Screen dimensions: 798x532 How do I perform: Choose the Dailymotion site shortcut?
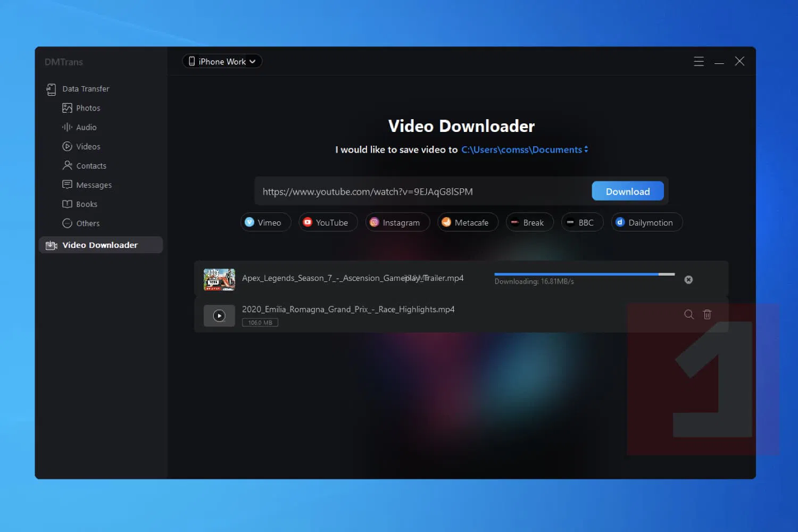tap(646, 222)
